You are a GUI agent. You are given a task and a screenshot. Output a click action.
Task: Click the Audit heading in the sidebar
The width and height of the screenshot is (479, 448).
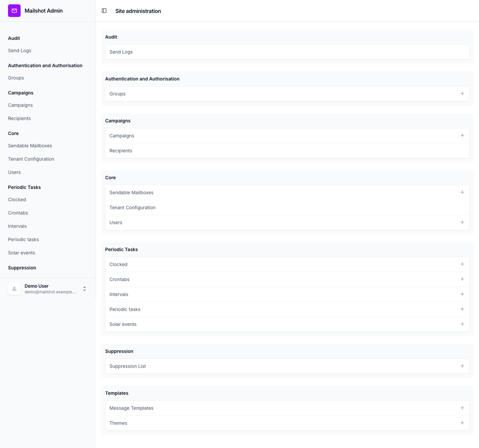(14, 38)
